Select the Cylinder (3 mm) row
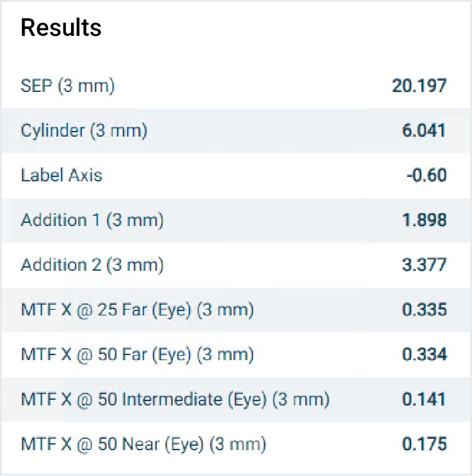This screenshot has width=472, height=476. (x=84, y=131)
